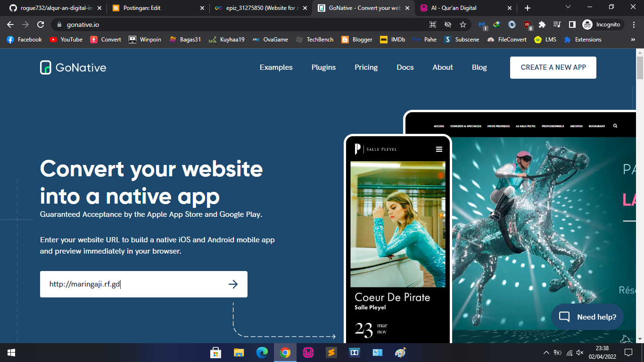Open the LMS bookmark

tap(545, 40)
